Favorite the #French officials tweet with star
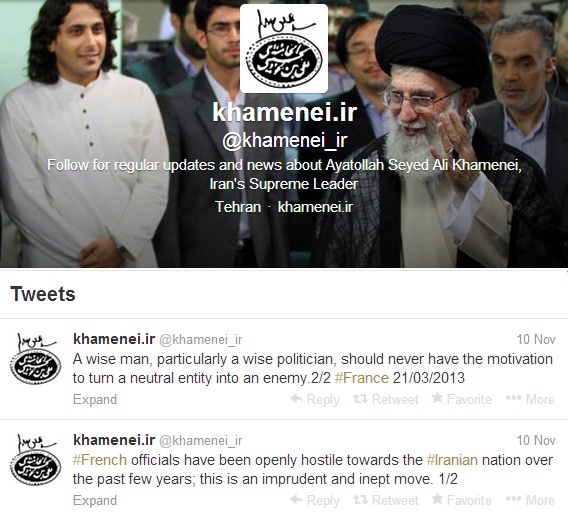 [x=437, y=499]
